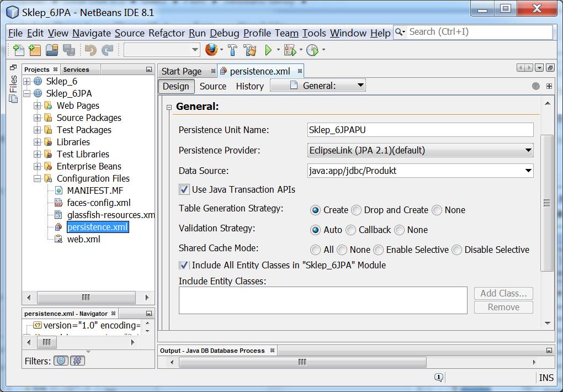The width and height of the screenshot is (563, 392).
Task: Click the Firefox browser icon in toolbar
Action: click(211, 50)
